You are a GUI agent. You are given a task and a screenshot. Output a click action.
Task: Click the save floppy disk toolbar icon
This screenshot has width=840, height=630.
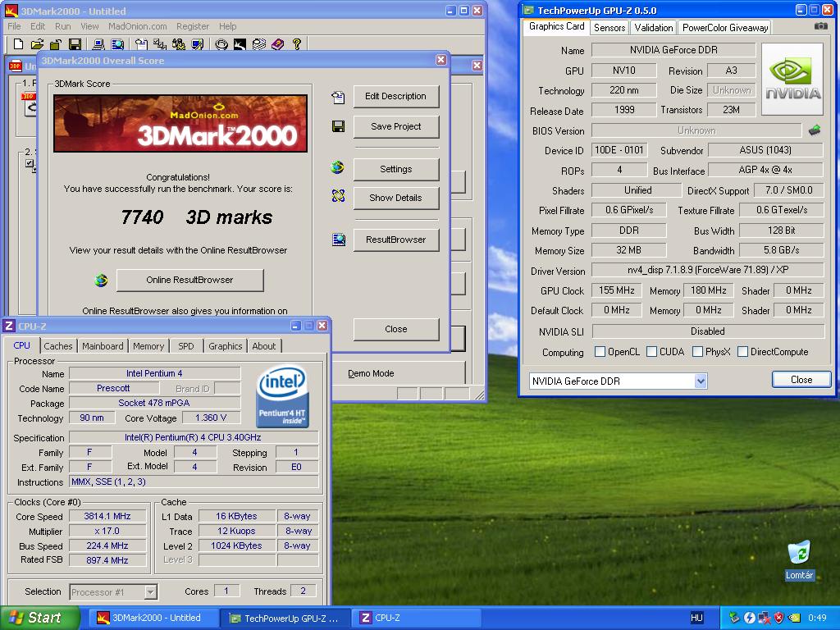(75, 44)
